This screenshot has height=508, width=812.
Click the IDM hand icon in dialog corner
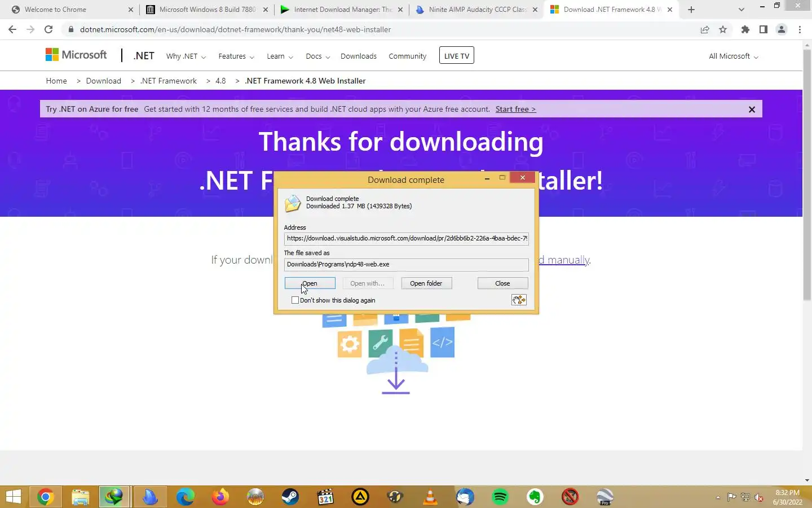coord(519,300)
